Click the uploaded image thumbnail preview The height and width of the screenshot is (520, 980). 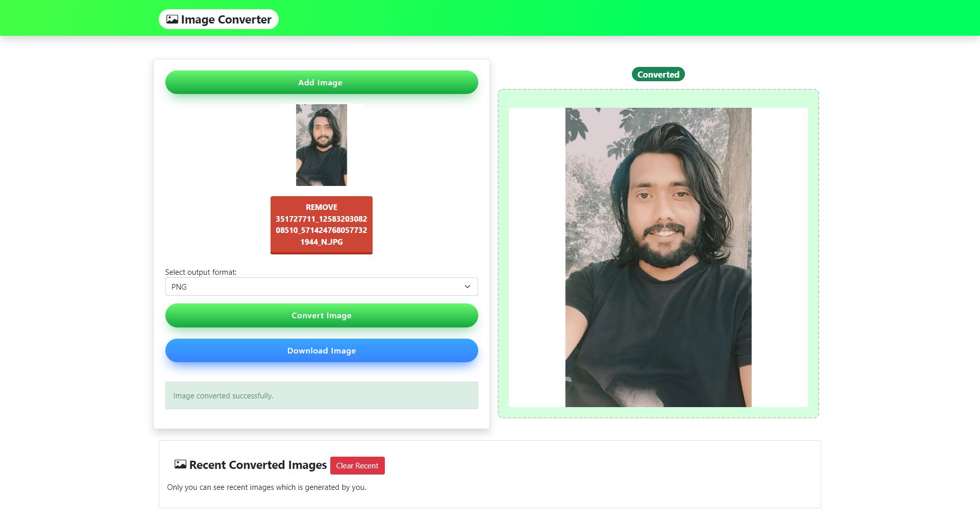322,145
